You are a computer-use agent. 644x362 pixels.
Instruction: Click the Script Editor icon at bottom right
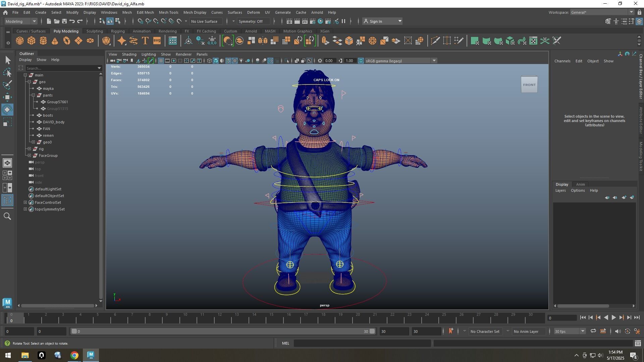pyautogui.click(x=638, y=343)
